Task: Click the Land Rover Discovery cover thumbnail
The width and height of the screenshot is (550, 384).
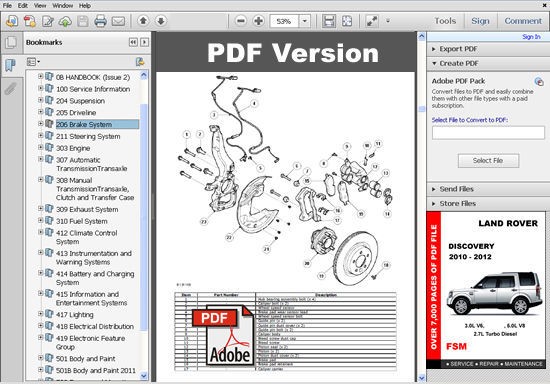Action: 486,290
